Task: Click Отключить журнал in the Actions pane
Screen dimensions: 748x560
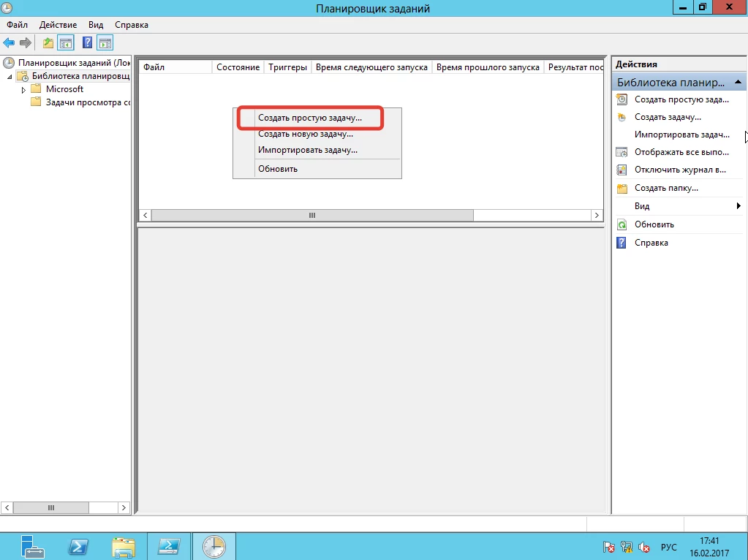Action: click(680, 170)
